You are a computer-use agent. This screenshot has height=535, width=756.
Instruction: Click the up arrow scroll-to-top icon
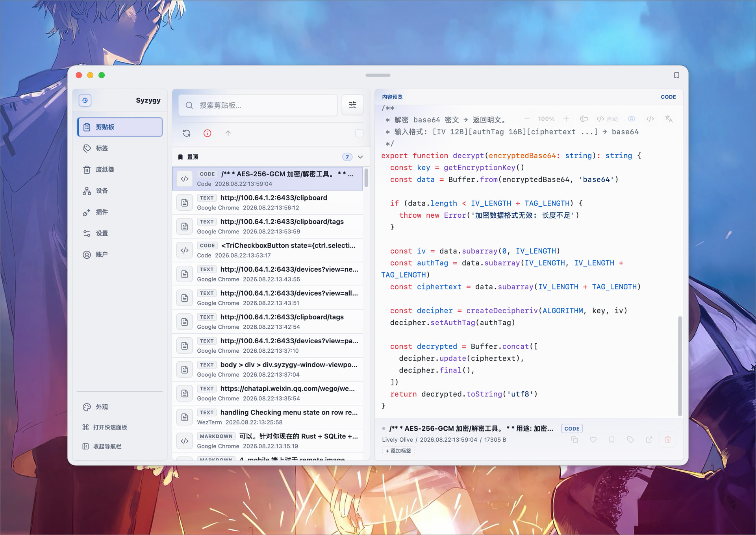228,133
